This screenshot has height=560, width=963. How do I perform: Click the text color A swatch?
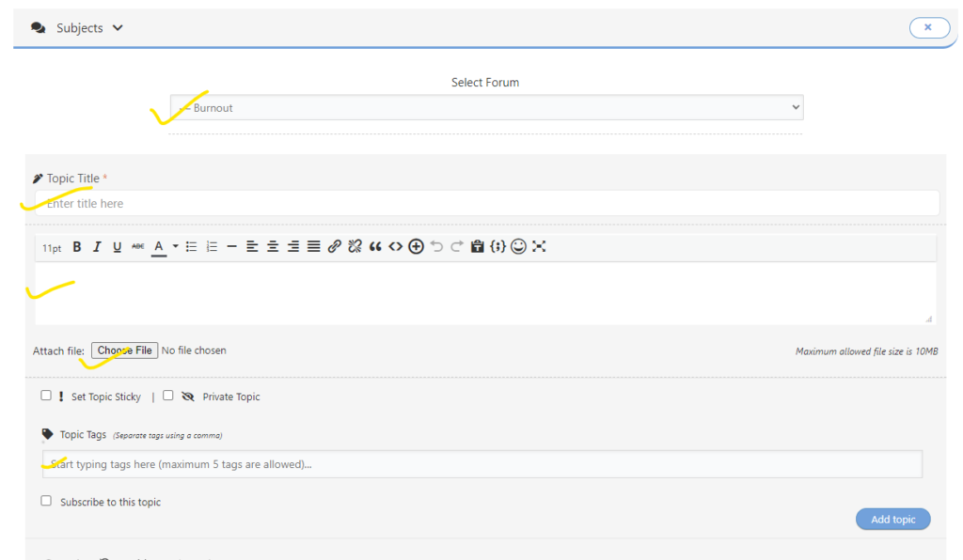coord(159,247)
